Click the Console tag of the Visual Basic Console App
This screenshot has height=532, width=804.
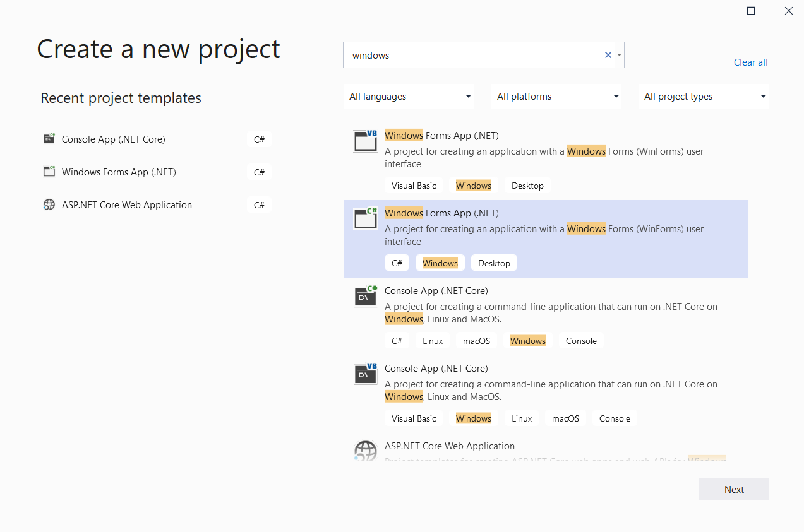click(x=615, y=418)
